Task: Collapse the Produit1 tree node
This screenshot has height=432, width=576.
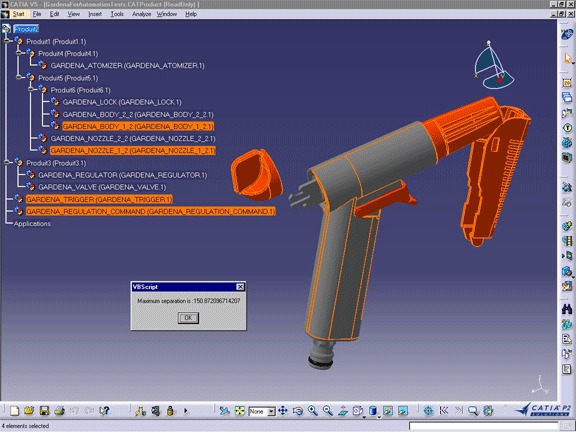Action: pyautogui.click(x=7, y=41)
